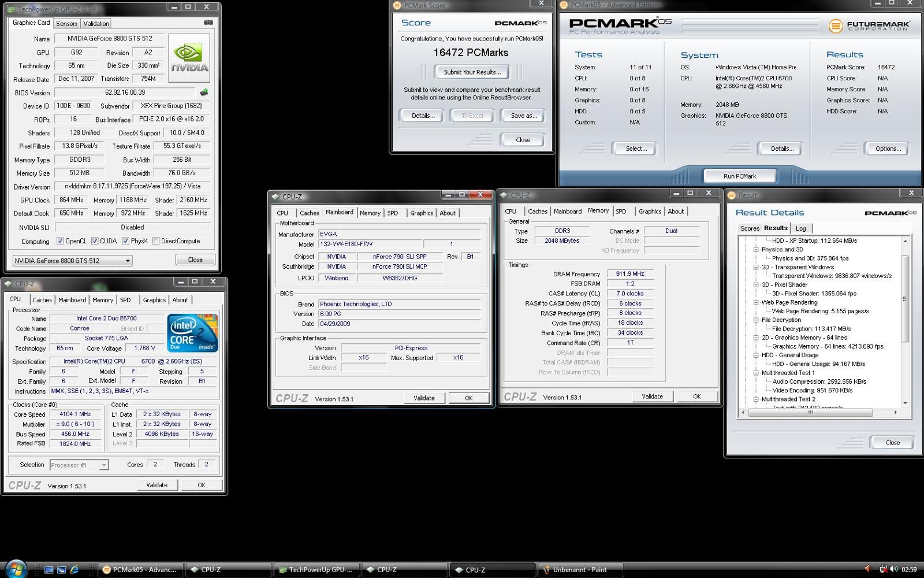
Task: Click OK in the CPU-Z Mainboard window
Action: 468,398
